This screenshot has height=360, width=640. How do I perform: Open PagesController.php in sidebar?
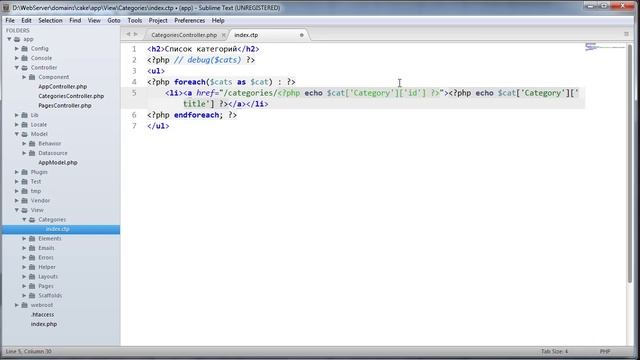tap(64, 106)
